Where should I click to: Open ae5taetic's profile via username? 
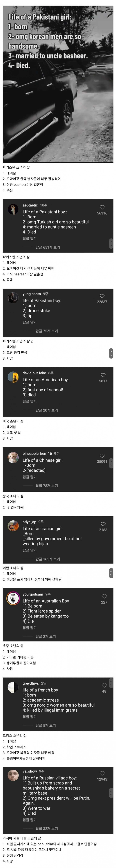[30, 205]
